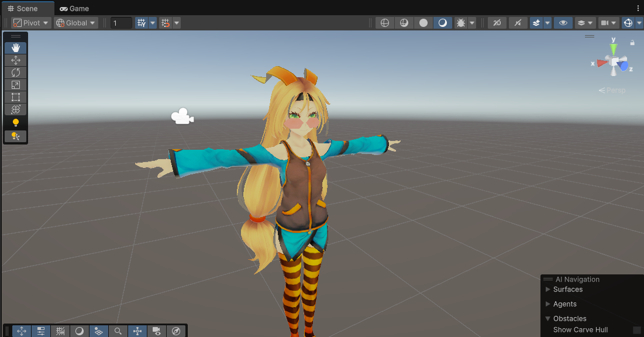644x337 pixels.
Task: Toggle Orientation overlay button
Action: pyautogui.click(x=137, y=331)
